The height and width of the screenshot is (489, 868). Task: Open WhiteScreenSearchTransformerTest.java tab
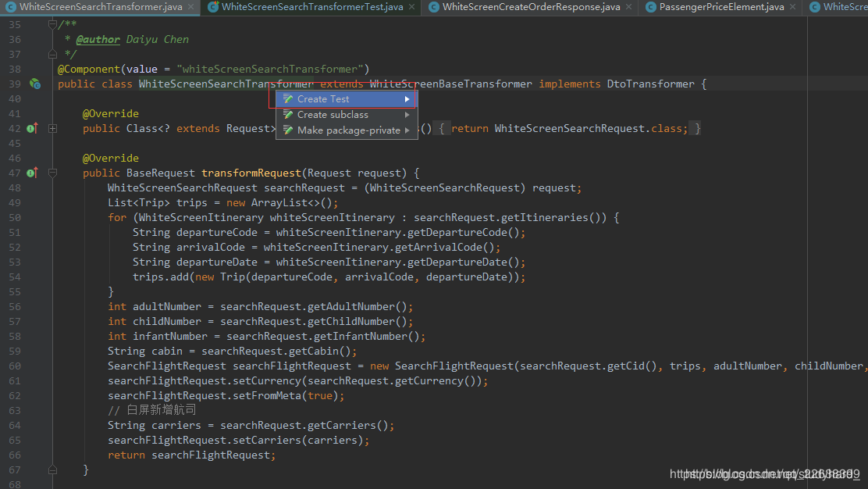312,7
